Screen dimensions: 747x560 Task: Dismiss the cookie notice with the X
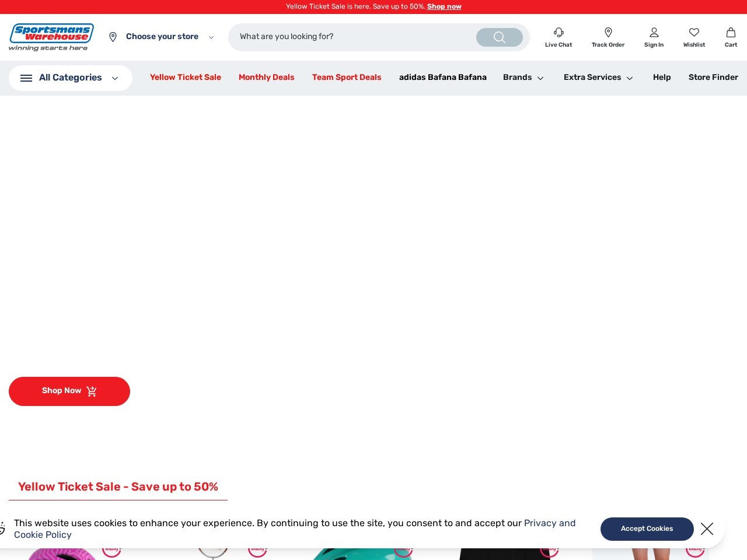tap(707, 528)
